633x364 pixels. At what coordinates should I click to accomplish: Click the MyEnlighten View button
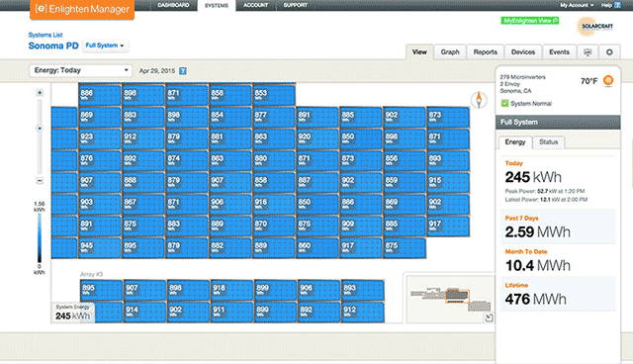[530, 21]
